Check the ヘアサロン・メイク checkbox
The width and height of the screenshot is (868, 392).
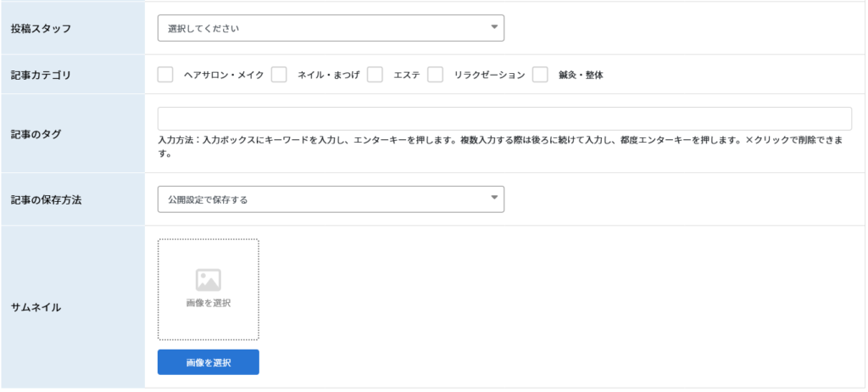[165, 75]
